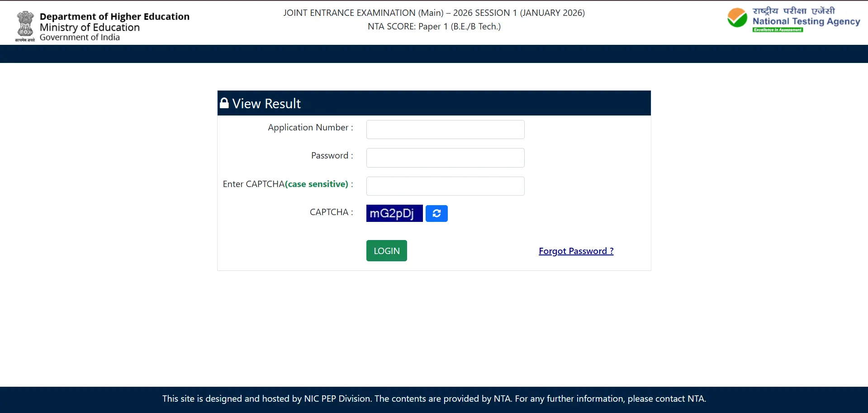This screenshot has height=413, width=868.
Task: Click the mG2pDj captcha image
Action: [394, 213]
